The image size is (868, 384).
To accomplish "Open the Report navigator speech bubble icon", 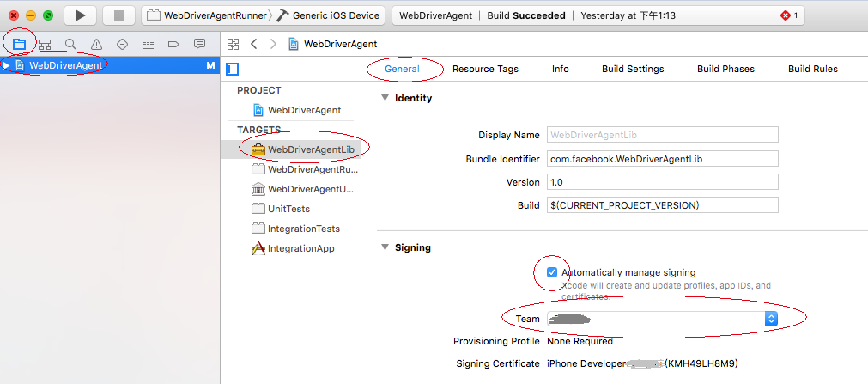I will (x=199, y=43).
